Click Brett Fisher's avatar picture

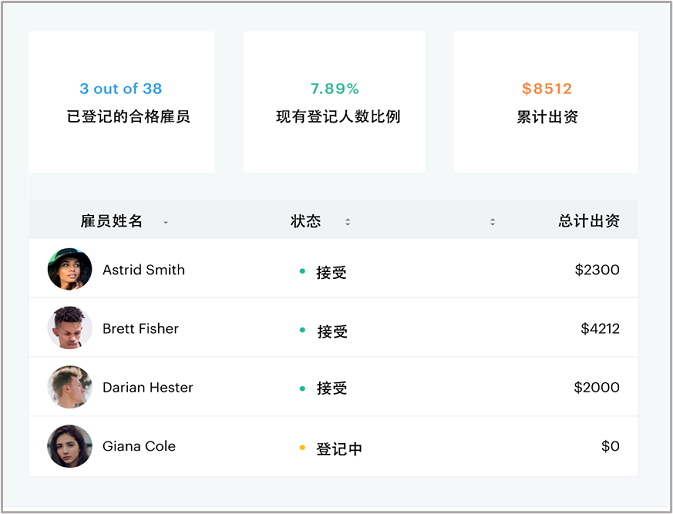tap(70, 328)
